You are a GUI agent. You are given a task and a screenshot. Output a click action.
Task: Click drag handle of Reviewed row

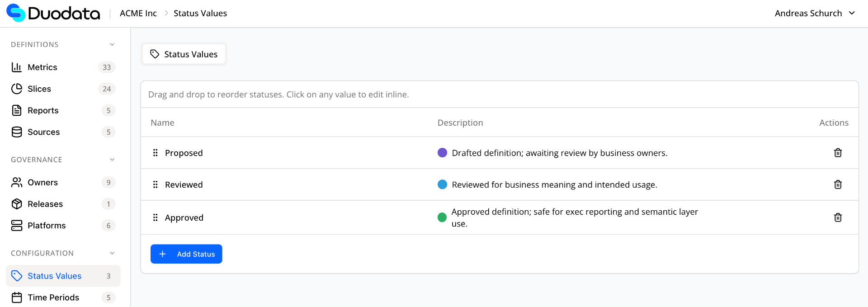(155, 184)
